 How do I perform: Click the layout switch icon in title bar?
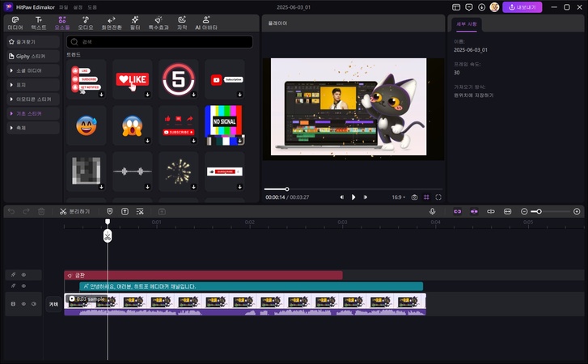pos(456,7)
